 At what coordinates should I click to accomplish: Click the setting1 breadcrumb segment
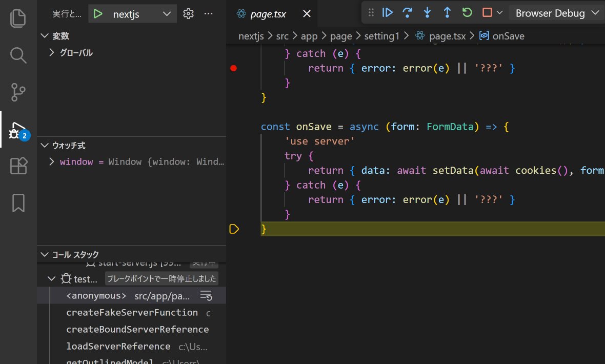coord(381,36)
